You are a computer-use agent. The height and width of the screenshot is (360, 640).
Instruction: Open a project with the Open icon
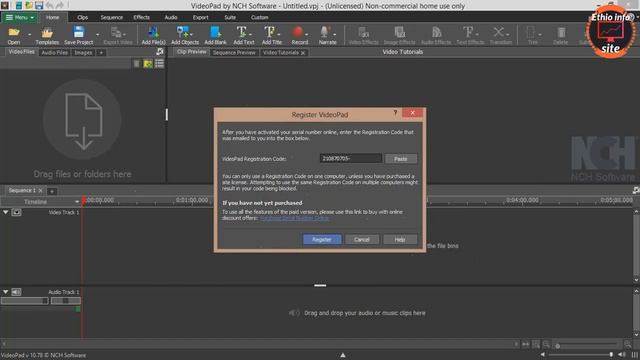pyautogui.click(x=13, y=35)
